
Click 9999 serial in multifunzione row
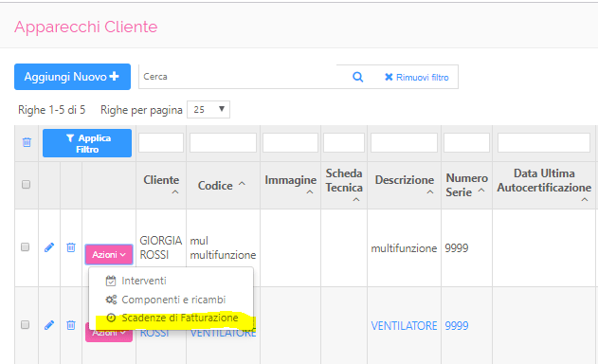coord(457,248)
